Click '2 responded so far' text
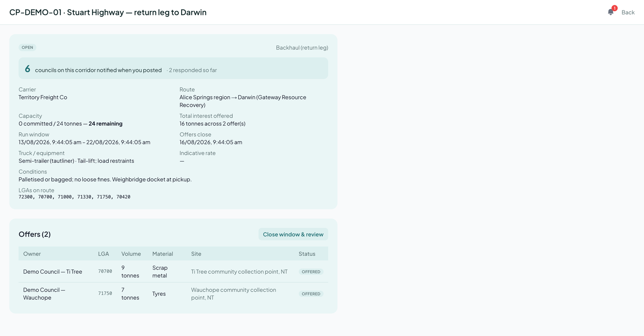 coord(193,70)
